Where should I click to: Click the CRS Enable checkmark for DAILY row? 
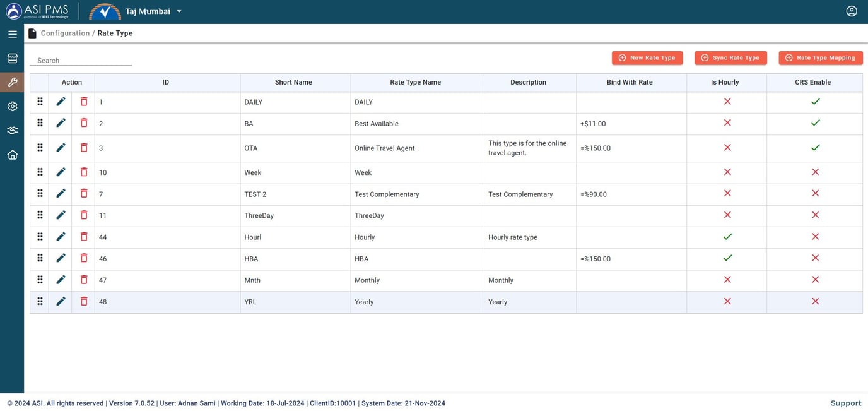816,102
